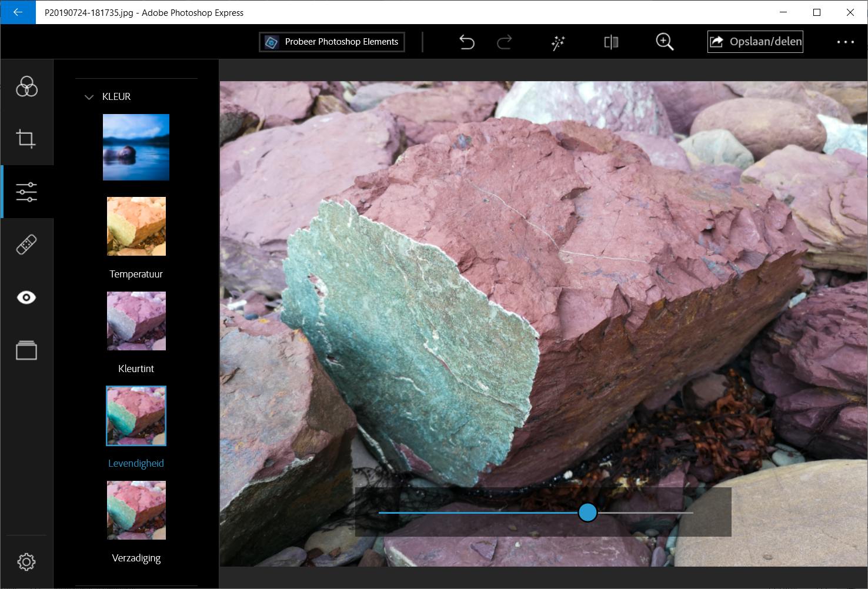This screenshot has height=589, width=868.
Task: Close the Photoshop Express window
Action: (850, 12)
